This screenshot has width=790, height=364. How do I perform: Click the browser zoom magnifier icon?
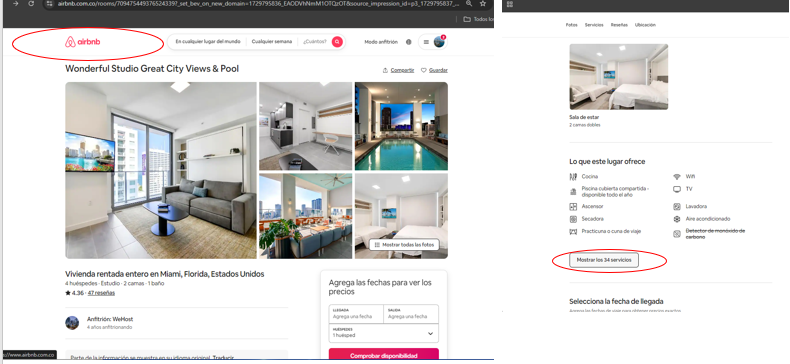tap(469, 4)
